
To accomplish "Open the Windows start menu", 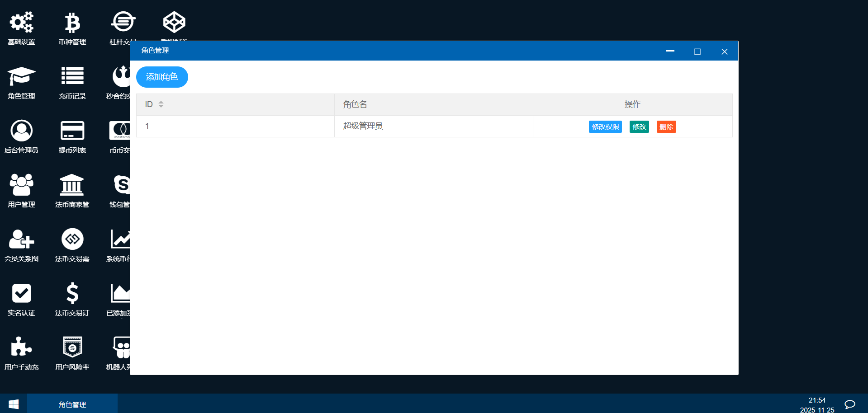I will click(14, 404).
